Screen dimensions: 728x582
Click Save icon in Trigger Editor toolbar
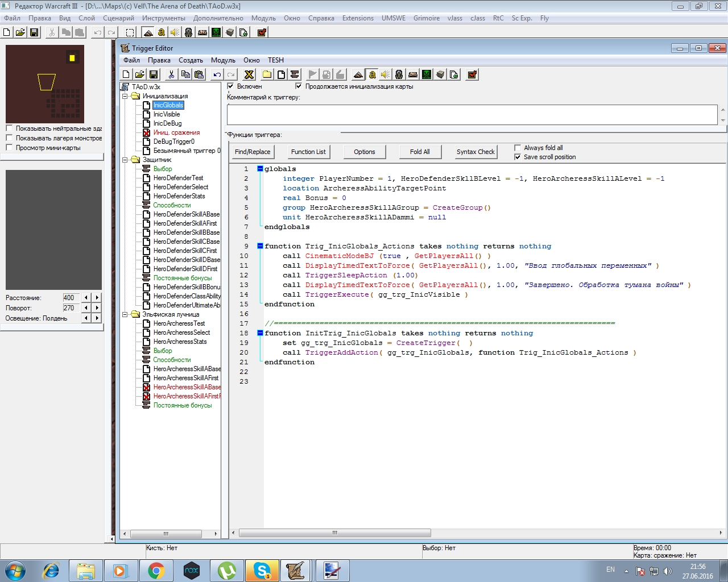point(154,74)
